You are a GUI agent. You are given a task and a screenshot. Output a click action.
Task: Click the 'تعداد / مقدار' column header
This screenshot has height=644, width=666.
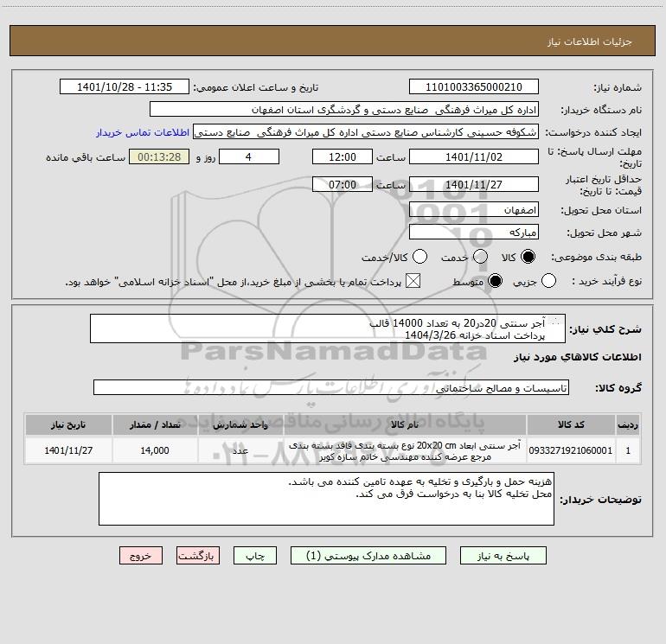pyautogui.click(x=155, y=424)
